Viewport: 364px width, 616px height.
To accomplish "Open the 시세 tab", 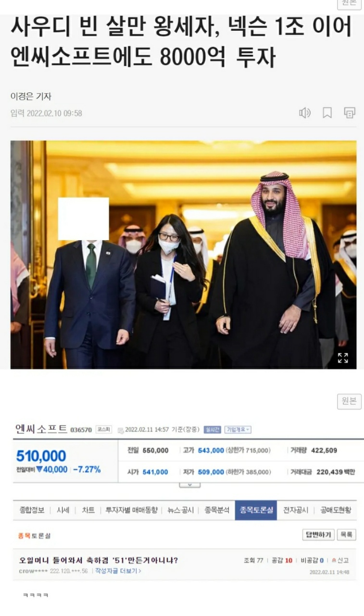I will [x=63, y=510].
